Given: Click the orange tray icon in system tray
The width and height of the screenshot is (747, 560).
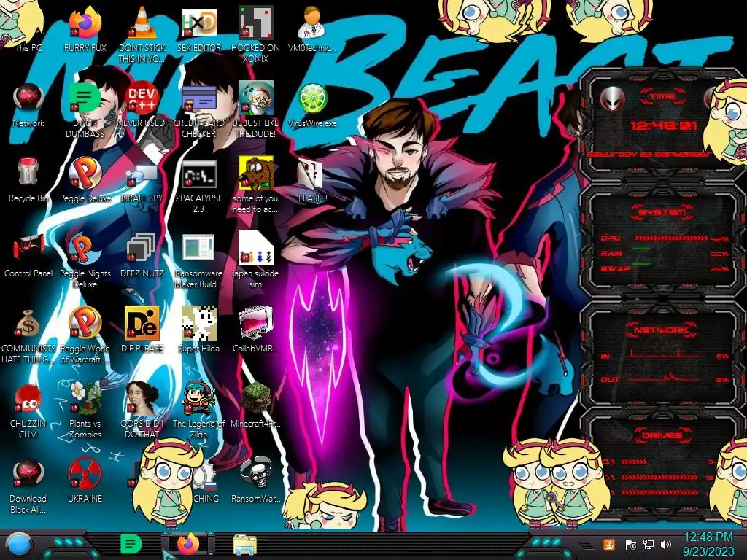Looking at the screenshot, I should click(x=609, y=544).
